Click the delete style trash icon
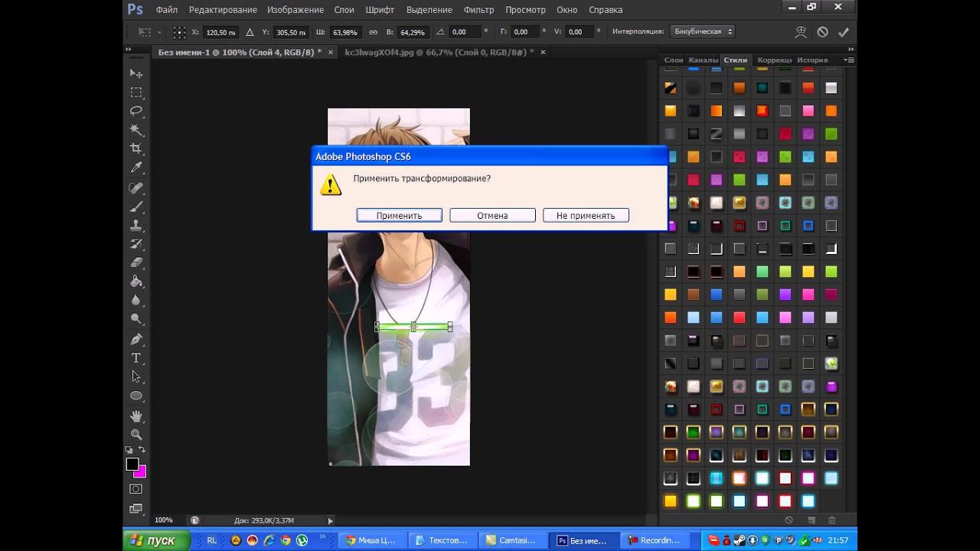Viewport: 980px width, 551px height. tap(832, 520)
